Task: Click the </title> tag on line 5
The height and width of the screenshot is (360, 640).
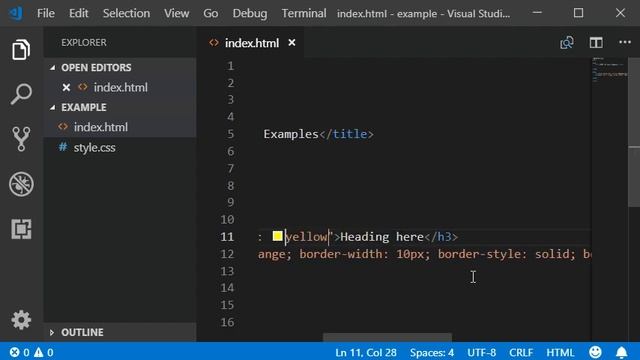Action: (x=346, y=134)
